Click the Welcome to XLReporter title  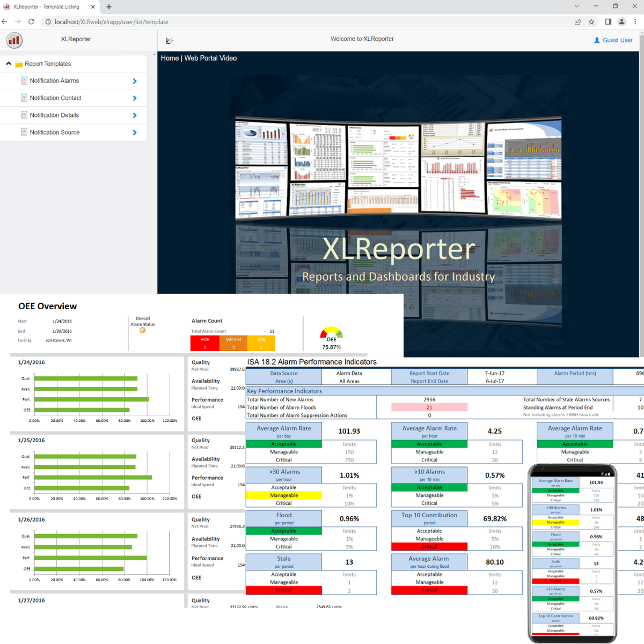pos(362,39)
